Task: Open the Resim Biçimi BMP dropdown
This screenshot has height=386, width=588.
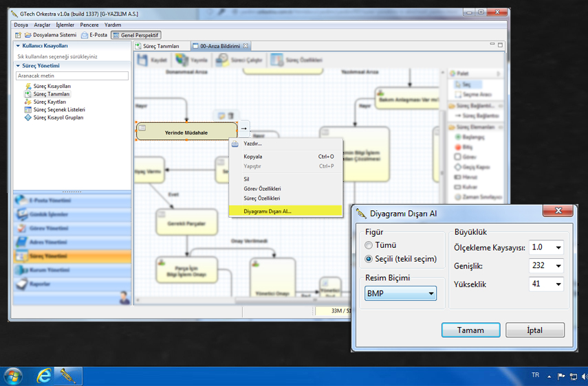Action: pos(401,293)
